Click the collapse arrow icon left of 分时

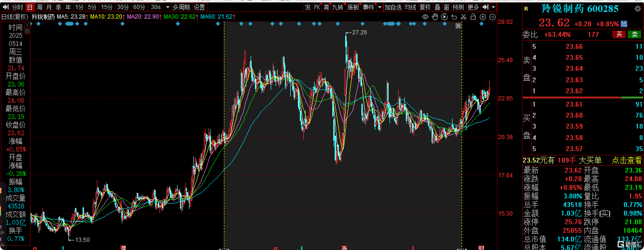click(x=5, y=7)
